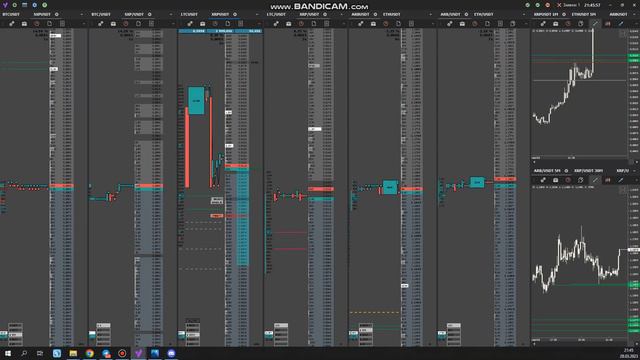Click the cyan trade box in ARBUSDT panel

[390, 187]
